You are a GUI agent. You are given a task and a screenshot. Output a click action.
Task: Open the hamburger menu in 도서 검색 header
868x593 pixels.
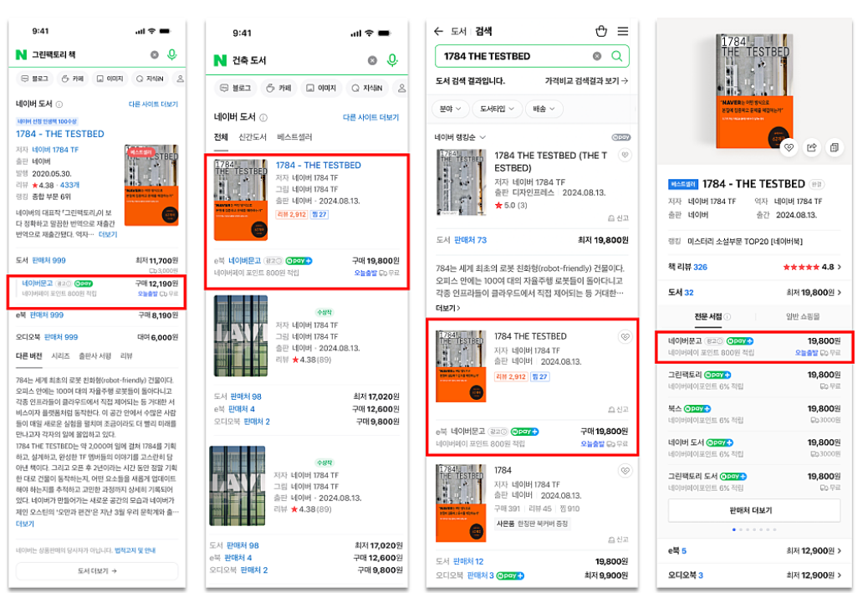[x=623, y=31]
